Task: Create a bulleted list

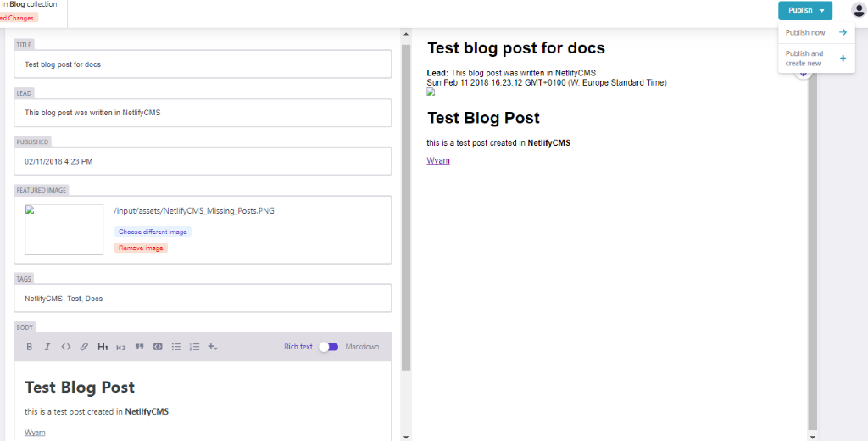Action: [x=176, y=347]
